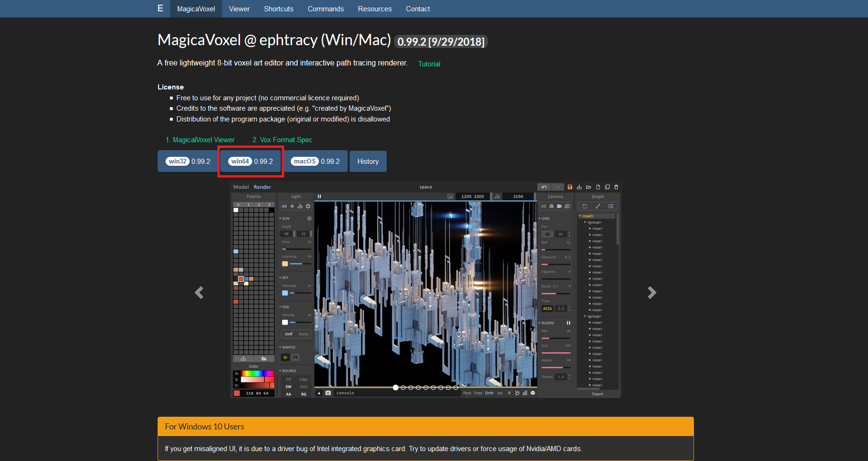Toggle the Atmo fog mode
This screenshot has width=868, height=461.
(303, 334)
